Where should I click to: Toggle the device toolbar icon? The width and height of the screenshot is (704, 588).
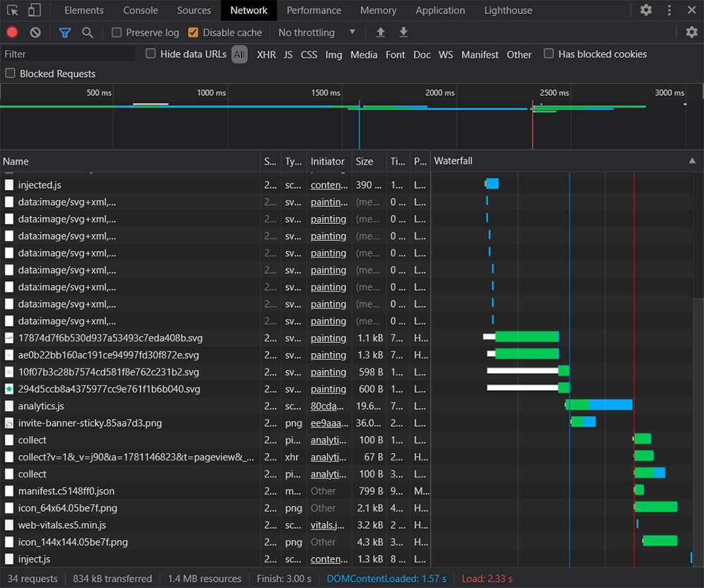pyautogui.click(x=34, y=11)
